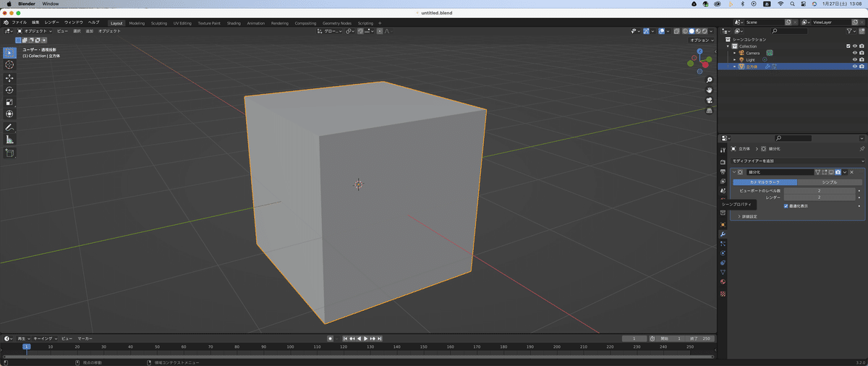The image size is (868, 366).
Task: Hide the Light object in outliner
Action: [854, 59]
